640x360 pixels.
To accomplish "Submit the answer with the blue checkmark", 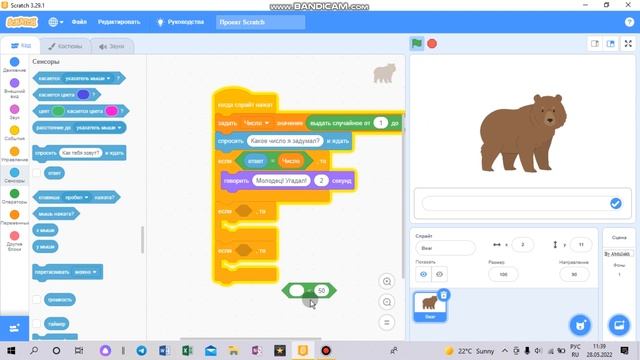I will 616,203.
